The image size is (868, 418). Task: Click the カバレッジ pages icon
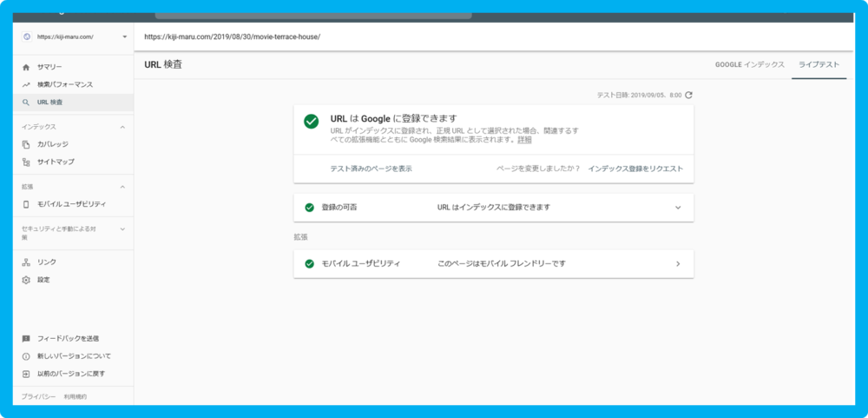(25, 144)
